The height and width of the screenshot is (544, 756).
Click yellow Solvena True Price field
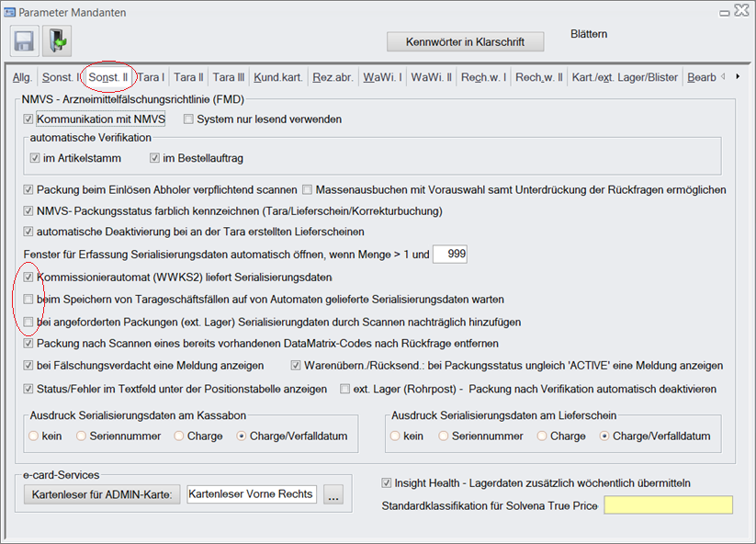(x=668, y=505)
